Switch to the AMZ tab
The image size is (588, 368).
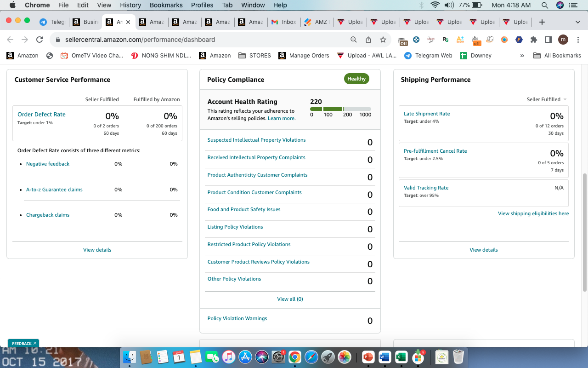tap(317, 22)
